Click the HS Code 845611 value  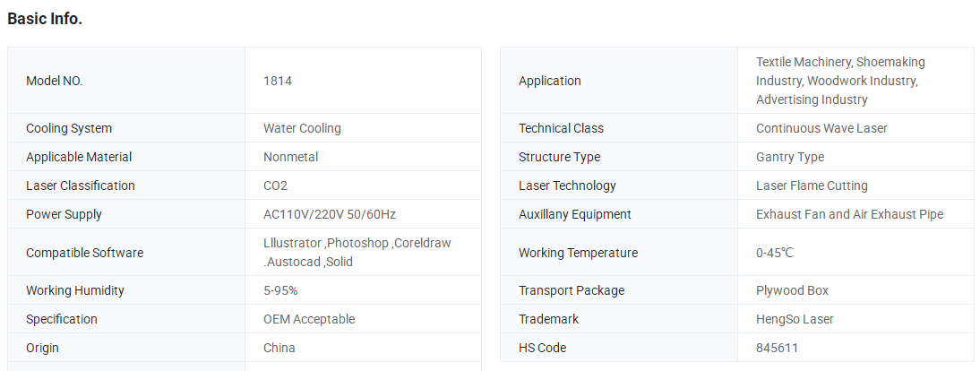[777, 348]
